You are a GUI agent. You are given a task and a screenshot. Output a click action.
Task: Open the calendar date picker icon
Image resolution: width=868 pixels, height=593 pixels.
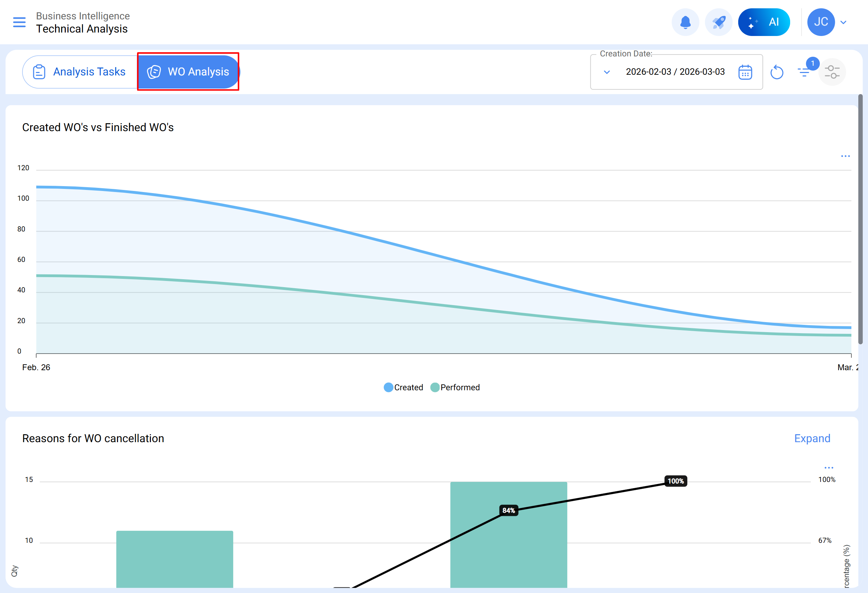[745, 72]
